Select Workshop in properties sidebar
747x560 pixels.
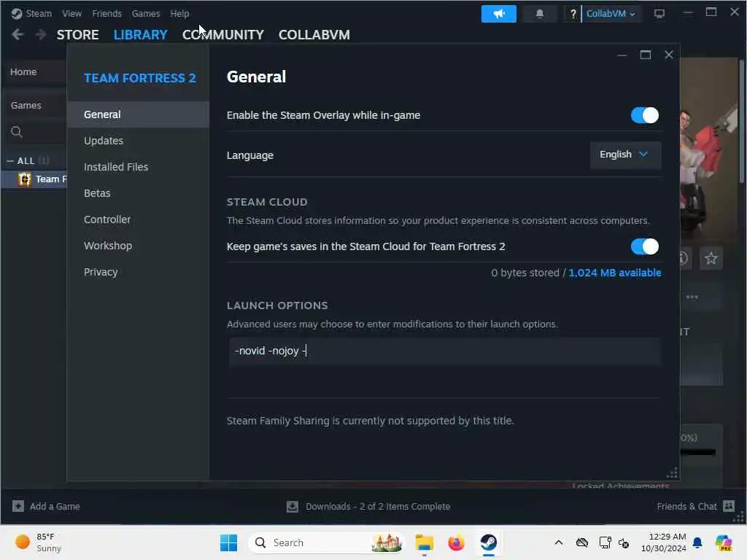pos(138,246)
